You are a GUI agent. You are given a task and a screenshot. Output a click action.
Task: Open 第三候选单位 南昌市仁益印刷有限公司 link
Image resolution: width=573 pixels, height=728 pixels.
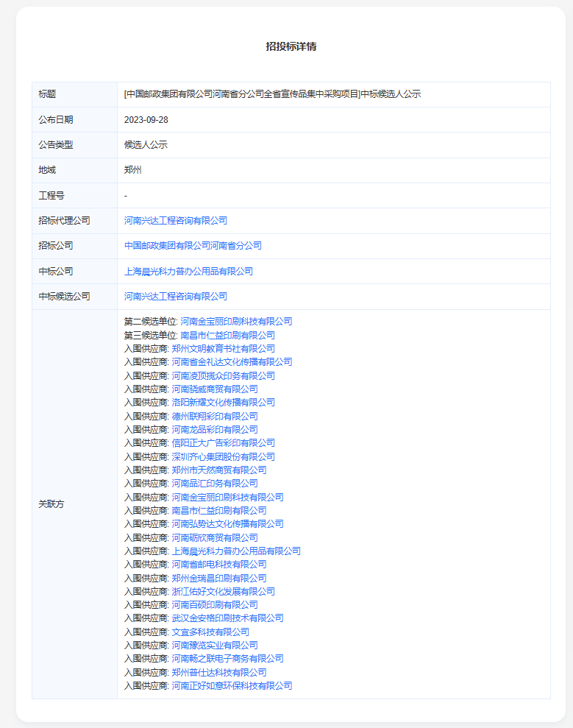coord(227,335)
